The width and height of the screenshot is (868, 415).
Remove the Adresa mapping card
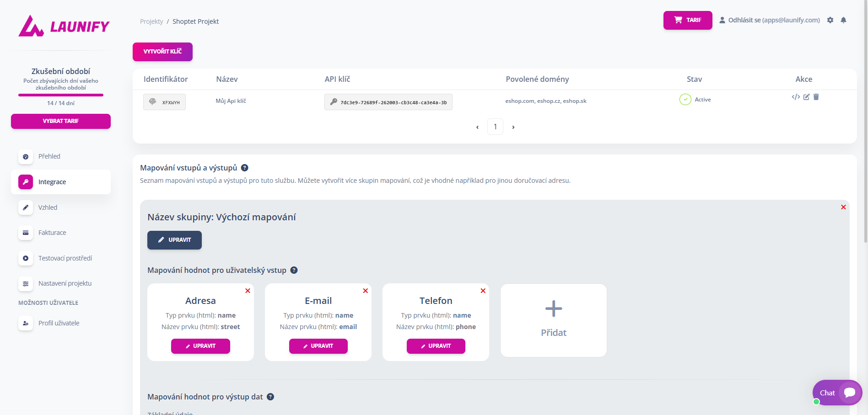tap(248, 291)
